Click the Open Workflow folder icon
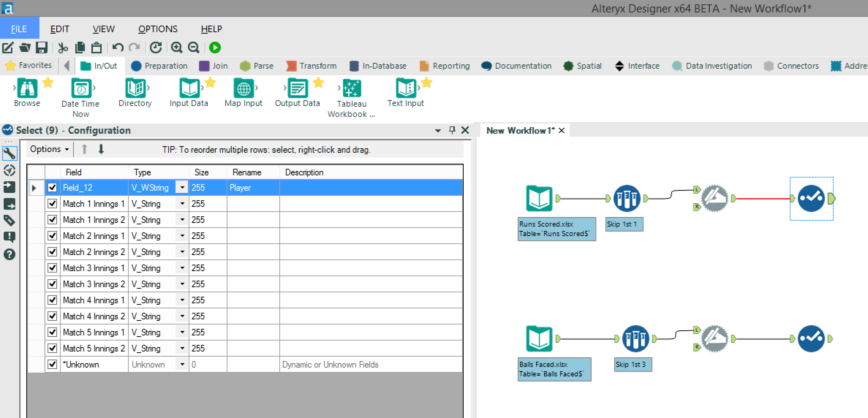 24,47
